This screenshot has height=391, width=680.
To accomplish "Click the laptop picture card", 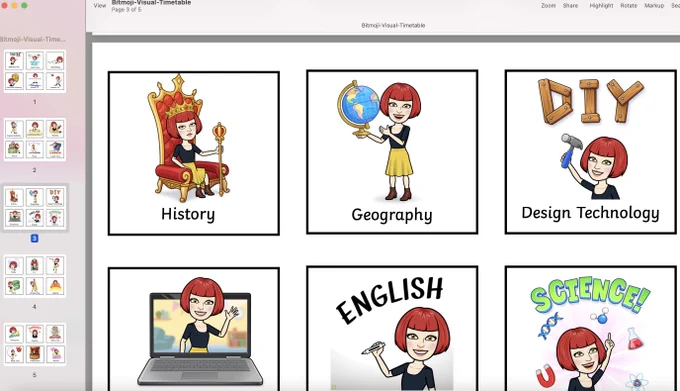I will tap(193, 329).
